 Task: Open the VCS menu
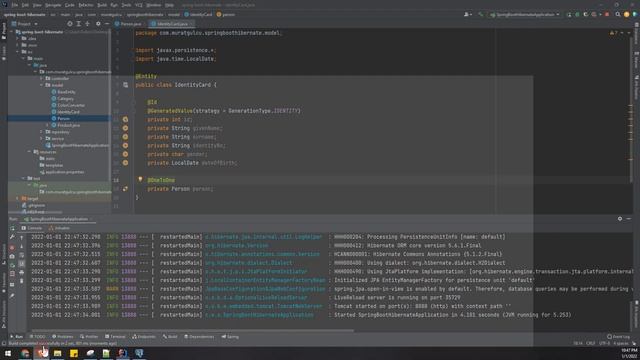click(x=139, y=5)
